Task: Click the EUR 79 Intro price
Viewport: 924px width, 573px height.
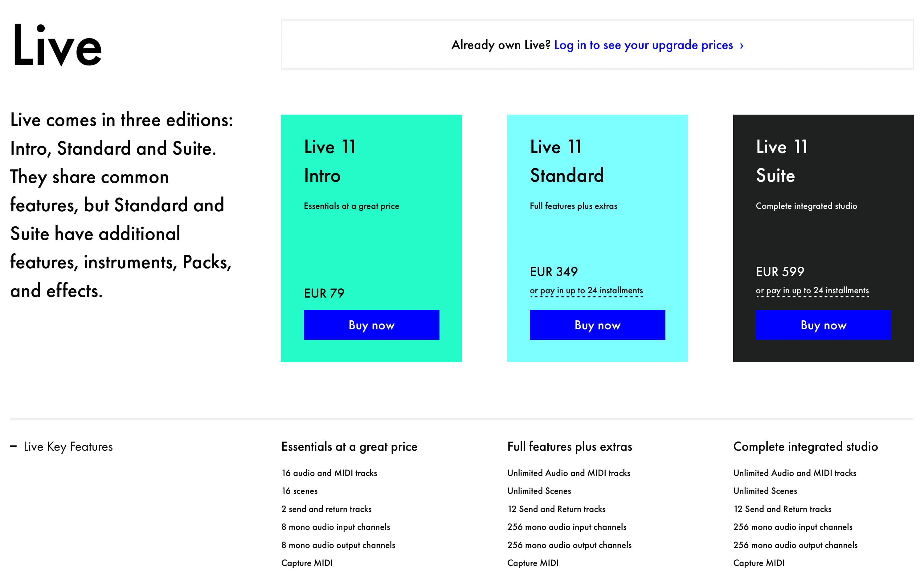Action: (x=324, y=293)
